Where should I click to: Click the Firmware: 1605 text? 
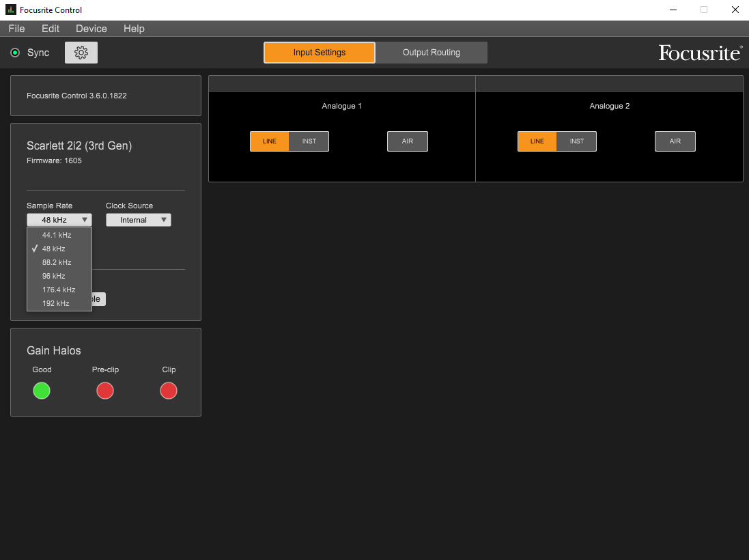point(54,160)
